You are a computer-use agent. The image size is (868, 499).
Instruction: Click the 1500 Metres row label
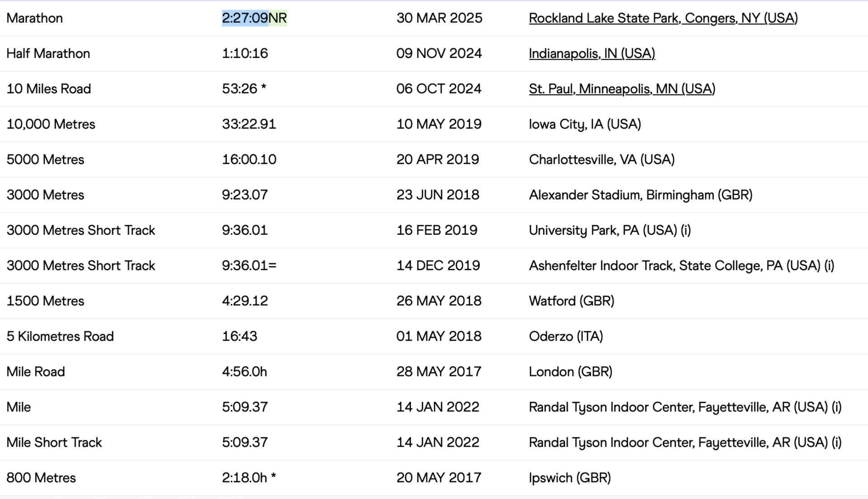click(46, 301)
